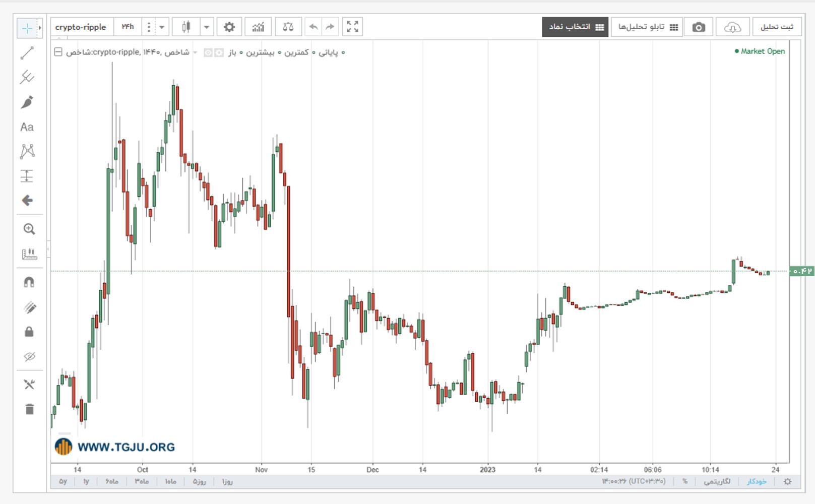The height and width of the screenshot is (504, 815).
Task: Redo the last action
Action: click(330, 27)
